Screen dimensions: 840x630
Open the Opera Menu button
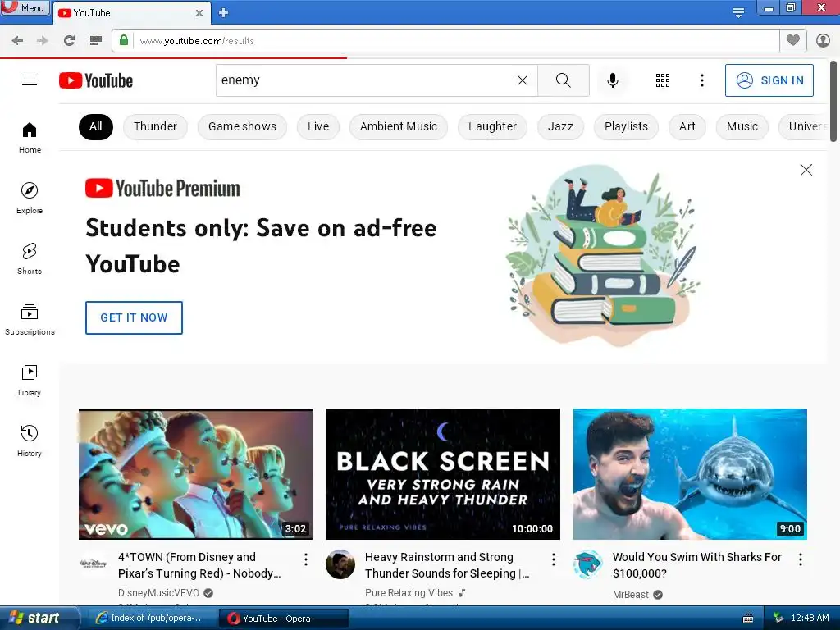click(x=25, y=7)
